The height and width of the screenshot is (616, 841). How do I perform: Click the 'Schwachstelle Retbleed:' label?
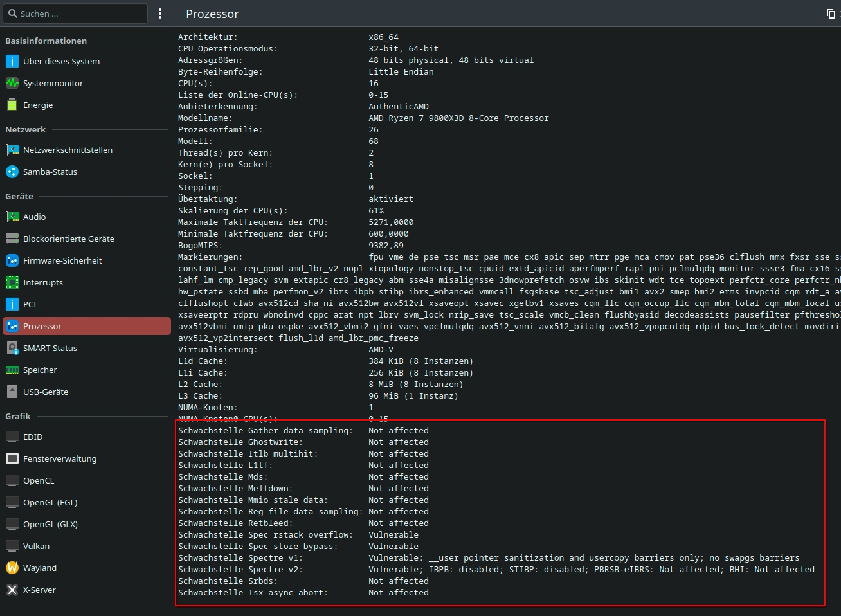pos(235,523)
